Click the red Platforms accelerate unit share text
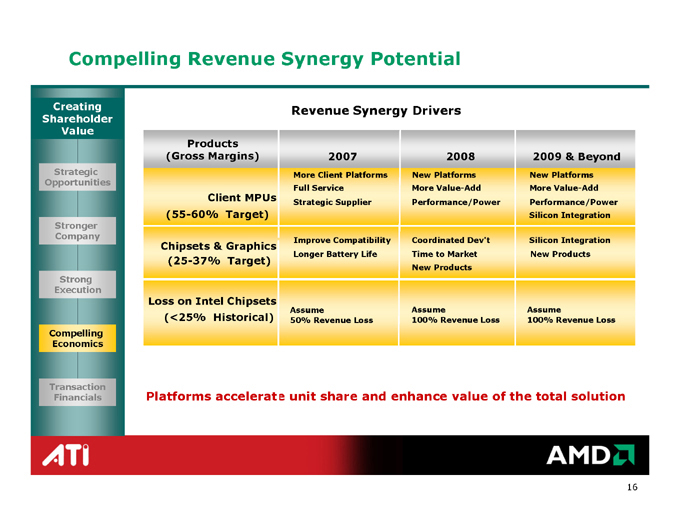Image resolution: width=680 pixels, height=525 pixels. [x=385, y=396]
